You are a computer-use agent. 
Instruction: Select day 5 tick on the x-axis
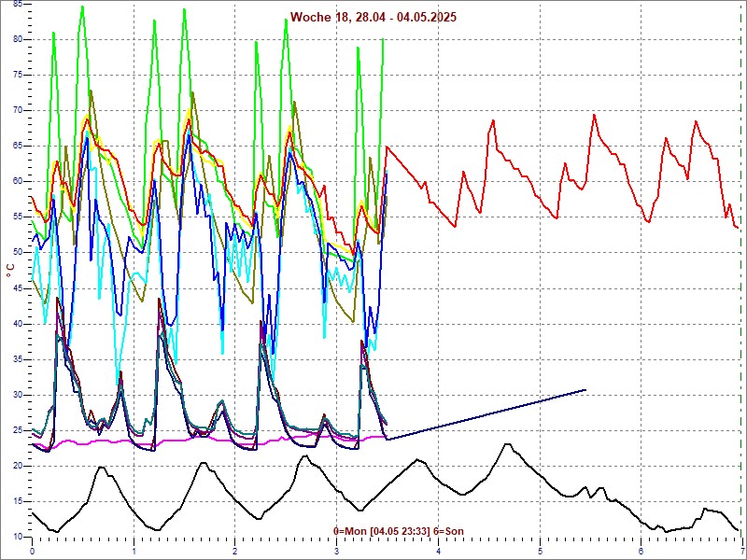coord(540,551)
